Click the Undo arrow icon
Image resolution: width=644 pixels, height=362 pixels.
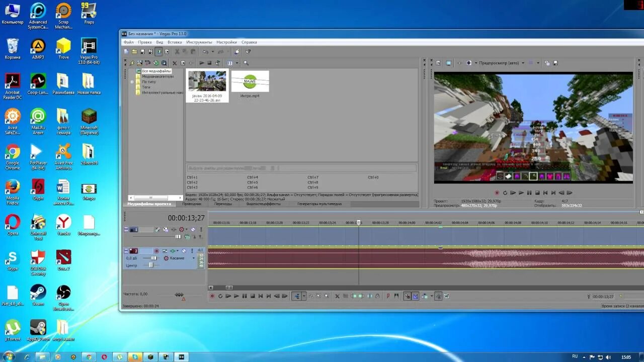tap(206, 51)
